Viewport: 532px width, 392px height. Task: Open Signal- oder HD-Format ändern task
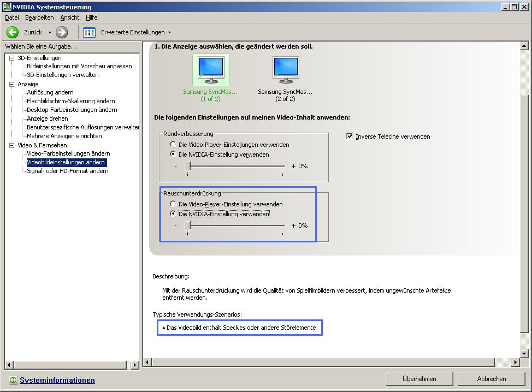68,171
